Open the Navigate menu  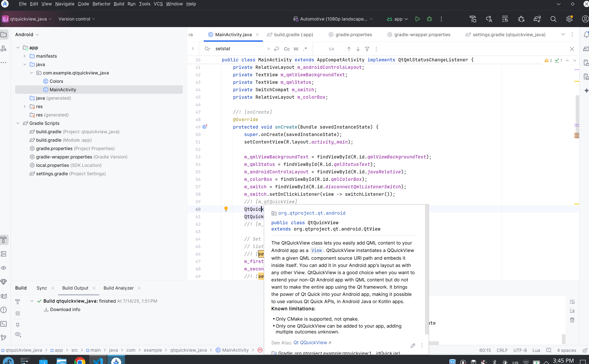click(65, 4)
